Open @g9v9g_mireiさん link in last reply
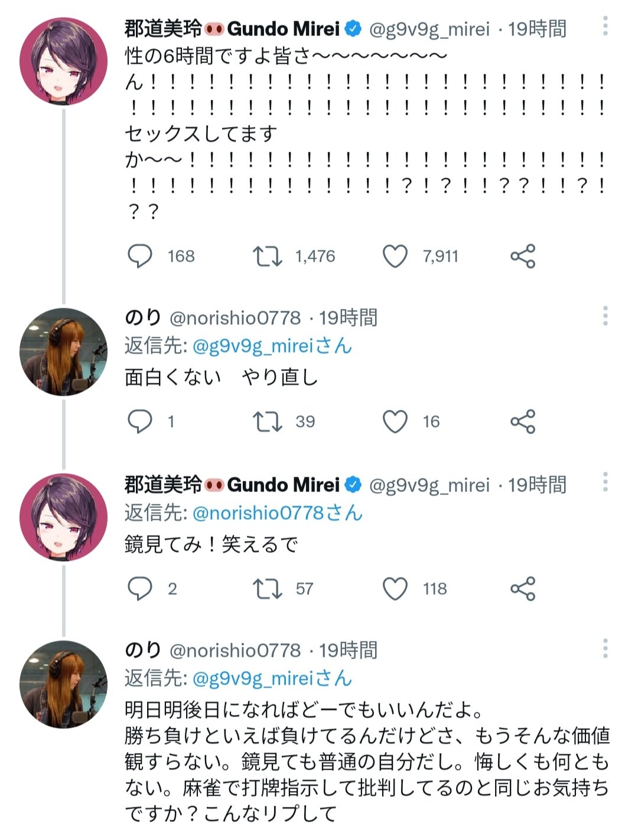Image resolution: width=638 pixels, height=840 pixels. pos(272,679)
